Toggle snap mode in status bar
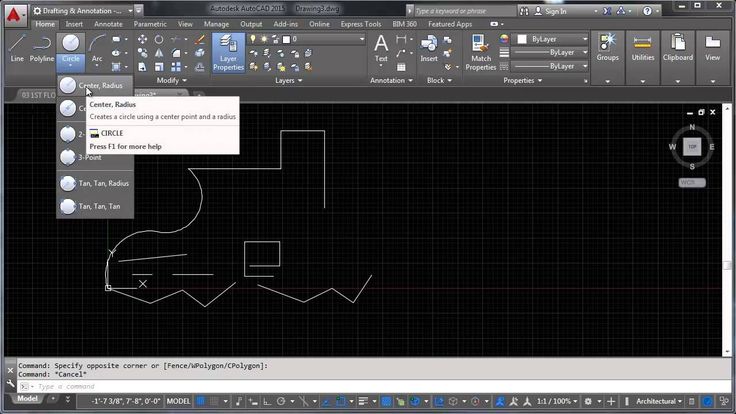 coord(215,401)
